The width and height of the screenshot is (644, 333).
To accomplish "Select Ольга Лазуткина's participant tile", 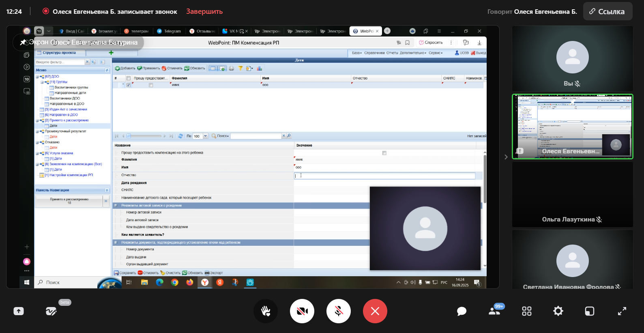I will [572, 195].
